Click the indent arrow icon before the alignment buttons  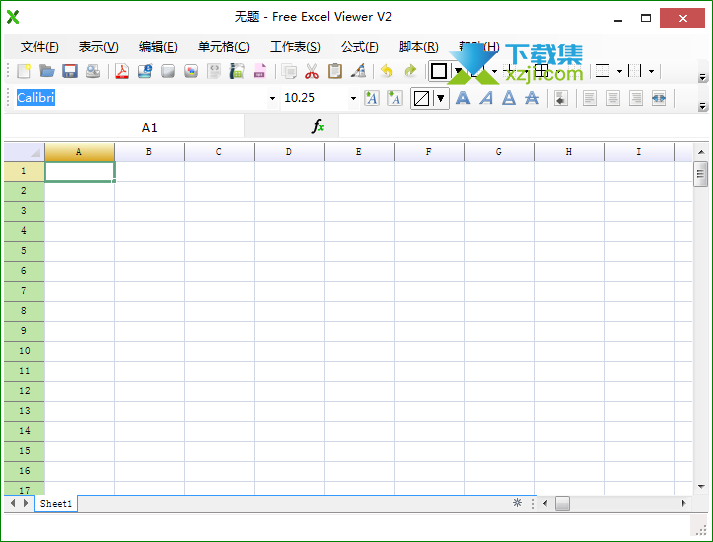(x=561, y=98)
